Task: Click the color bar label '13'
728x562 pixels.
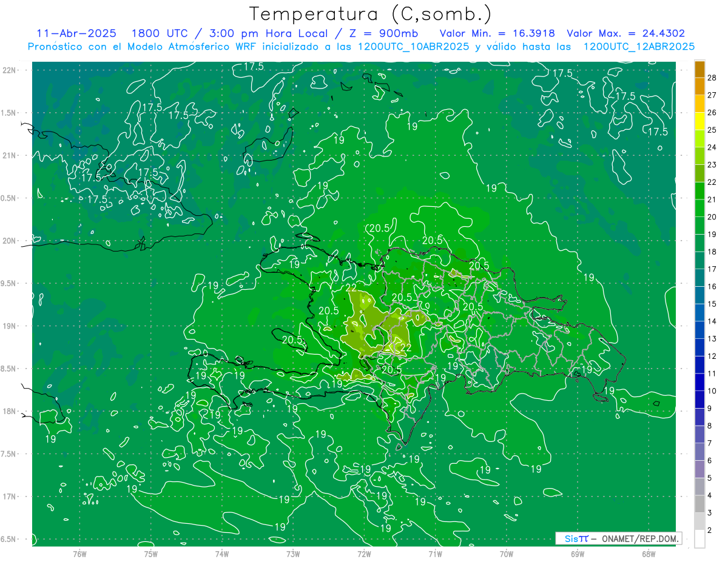Action: click(x=712, y=339)
